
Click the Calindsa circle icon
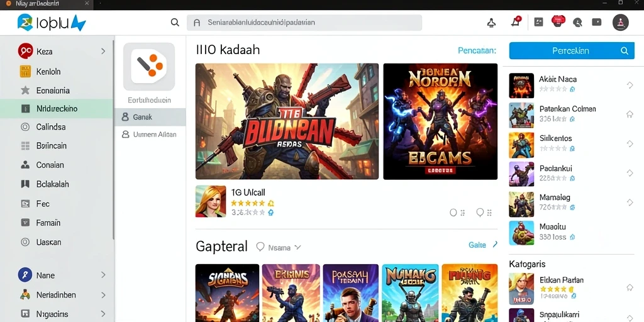pos(25,127)
